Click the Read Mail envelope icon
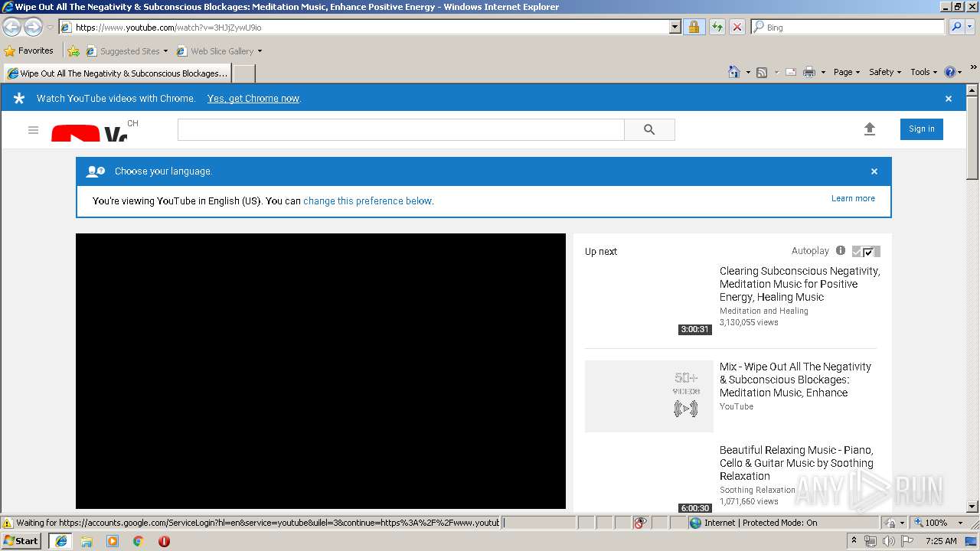980x551 pixels. coord(791,72)
